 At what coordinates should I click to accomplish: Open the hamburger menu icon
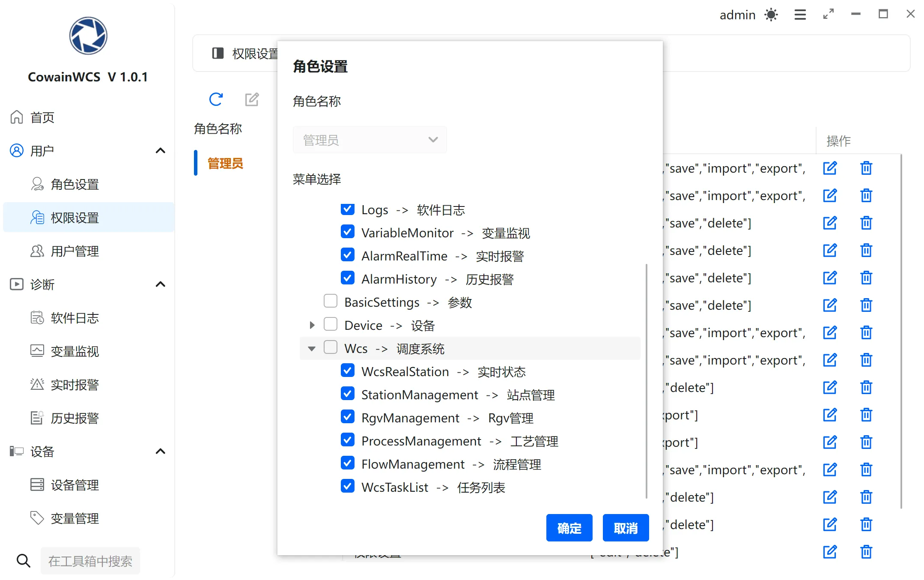point(800,15)
